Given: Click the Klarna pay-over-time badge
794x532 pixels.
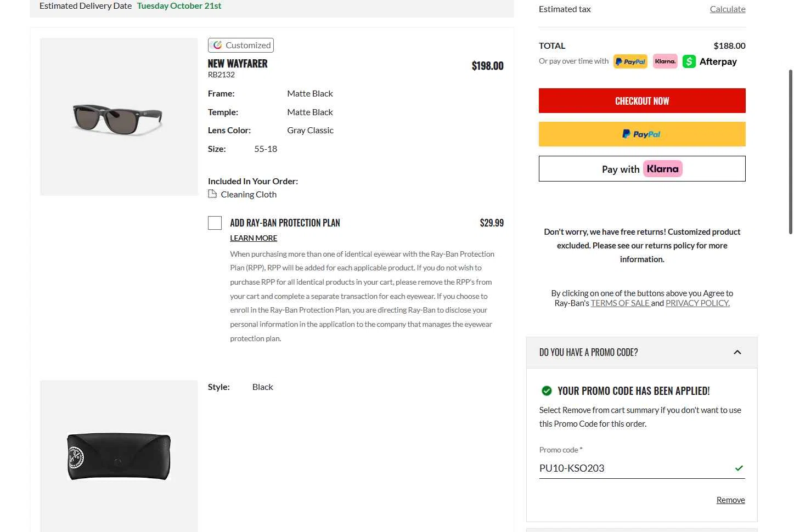Looking at the screenshot, I should point(665,61).
